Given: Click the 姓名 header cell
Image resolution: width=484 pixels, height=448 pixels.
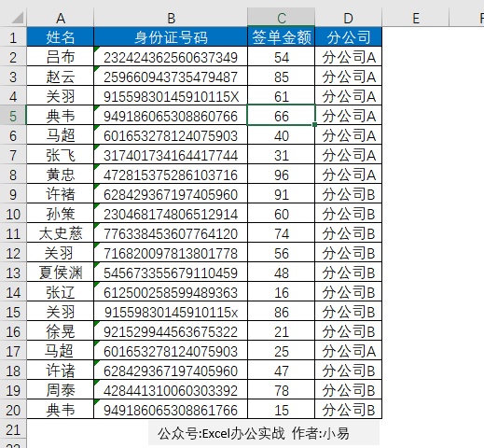Looking at the screenshot, I should 61,37.
